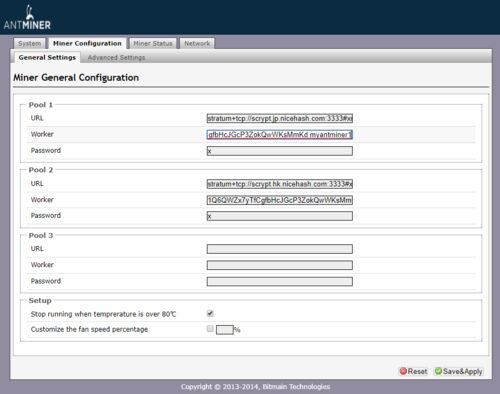Screen dimensions: 500x394
Task: Click the Pool 1 Password field
Action: click(280, 151)
